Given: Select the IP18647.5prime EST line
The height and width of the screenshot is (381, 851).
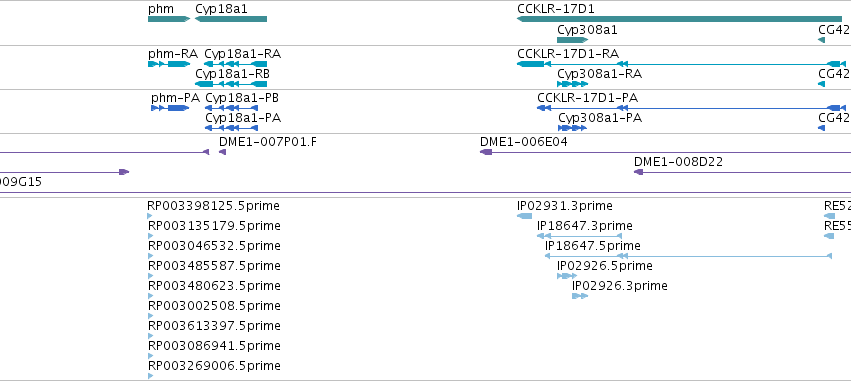Looking at the screenshot, I should [x=688, y=256].
